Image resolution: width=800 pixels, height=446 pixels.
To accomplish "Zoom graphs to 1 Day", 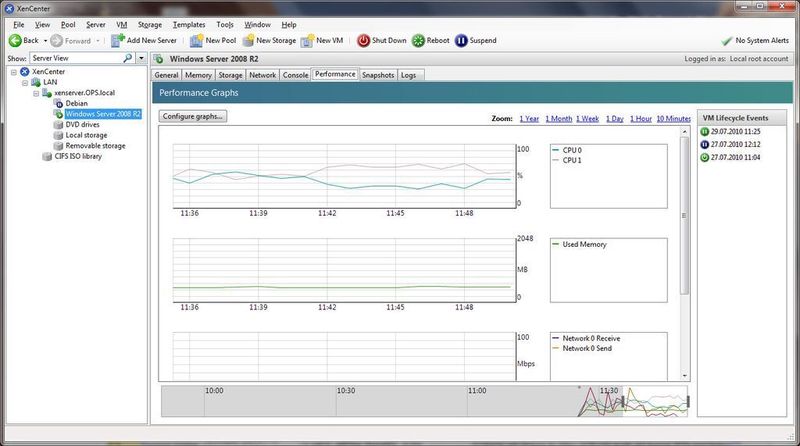I will (x=615, y=118).
